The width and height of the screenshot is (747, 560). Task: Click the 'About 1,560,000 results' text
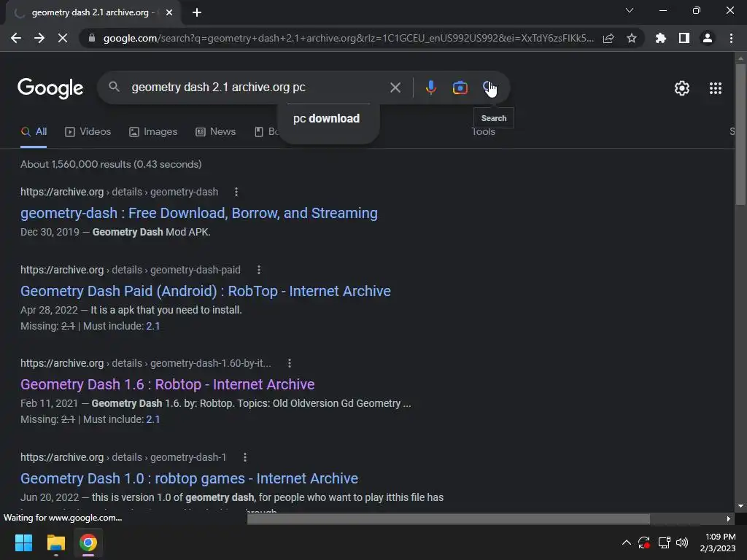coord(111,164)
